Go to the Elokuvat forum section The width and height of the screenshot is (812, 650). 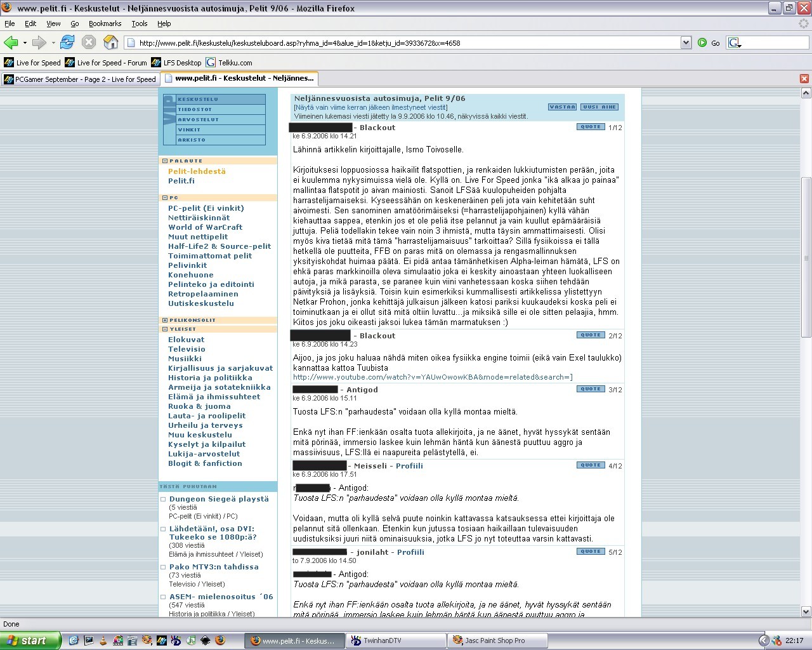(x=187, y=340)
